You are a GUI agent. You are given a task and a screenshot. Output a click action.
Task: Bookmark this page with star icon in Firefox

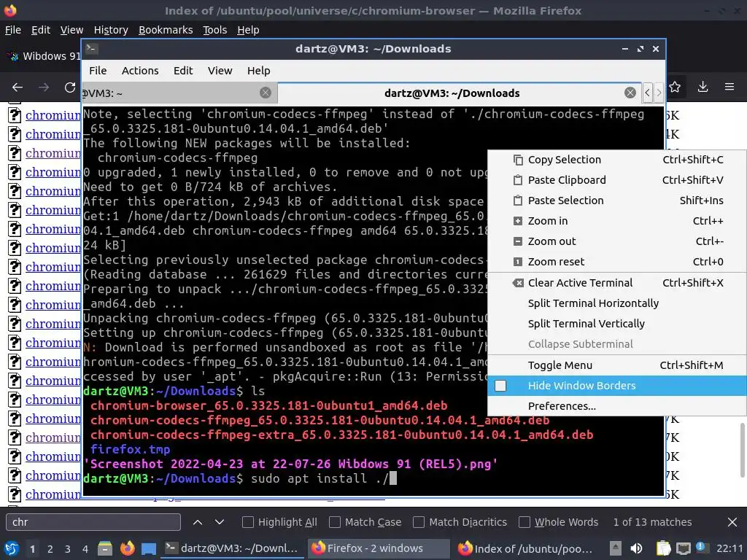pyautogui.click(x=675, y=87)
